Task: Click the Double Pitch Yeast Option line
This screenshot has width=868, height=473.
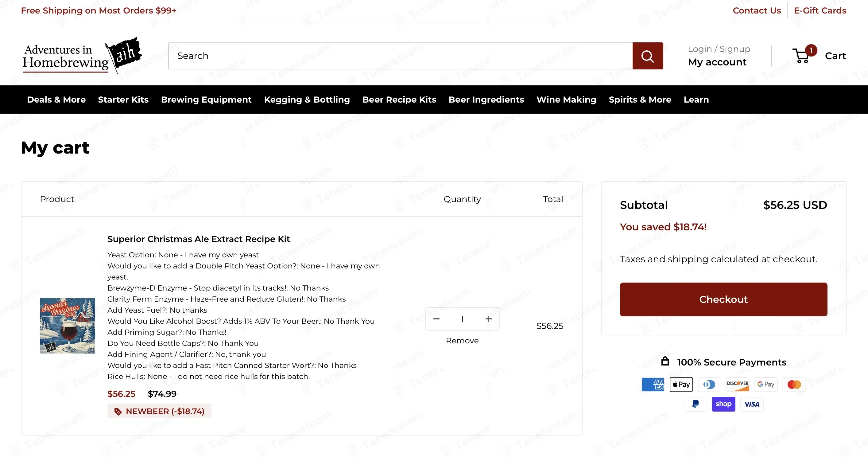Action: [244, 272]
